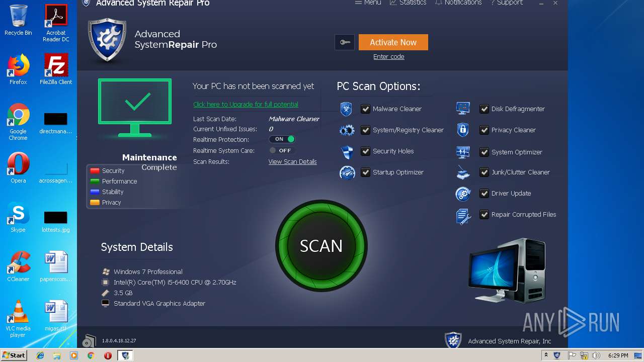Viewport: 644px width, 362px height.
Task: Uncheck the Disk Defragmenter checkbox
Action: coord(484,109)
